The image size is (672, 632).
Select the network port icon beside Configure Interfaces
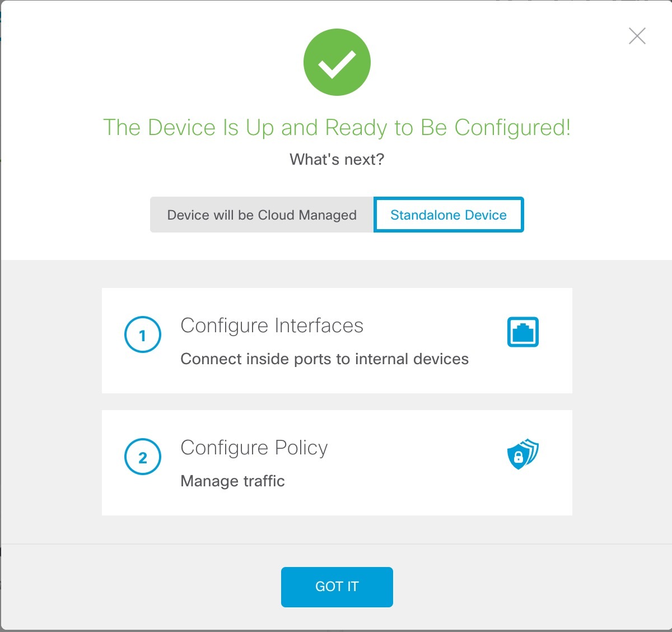pos(522,332)
